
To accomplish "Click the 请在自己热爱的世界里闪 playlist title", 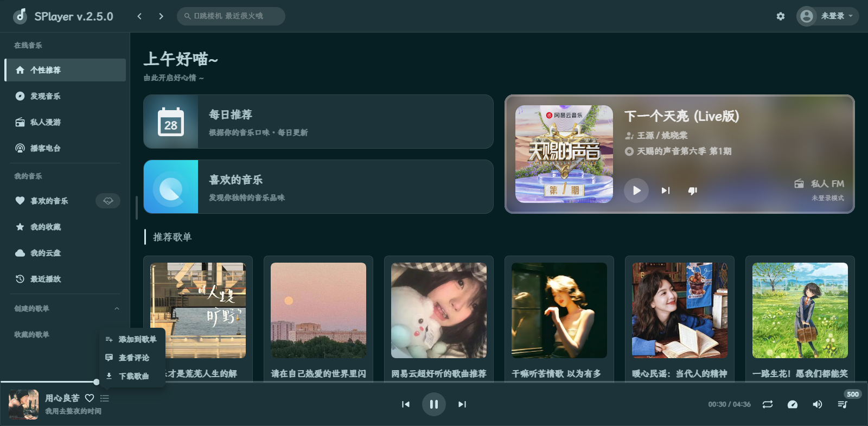I will pos(318,374).
